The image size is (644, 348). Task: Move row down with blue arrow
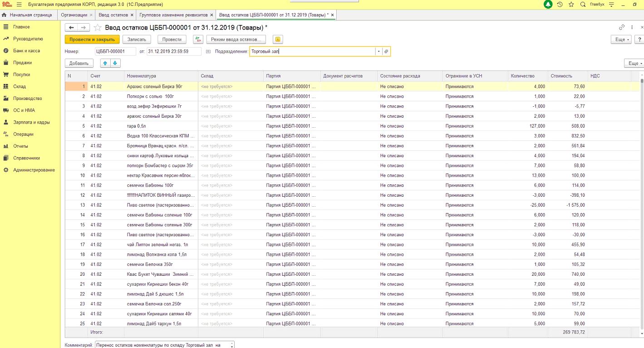pos(114,63)
